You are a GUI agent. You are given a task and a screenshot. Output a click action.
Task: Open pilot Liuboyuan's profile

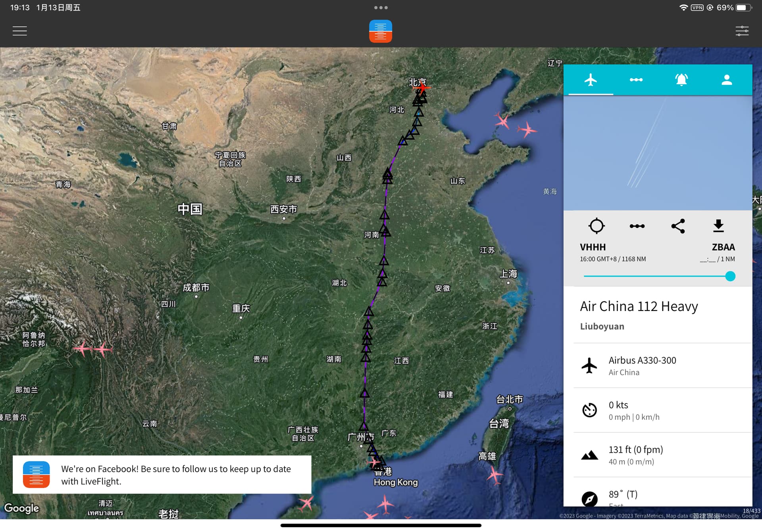[x=602, y=326]
